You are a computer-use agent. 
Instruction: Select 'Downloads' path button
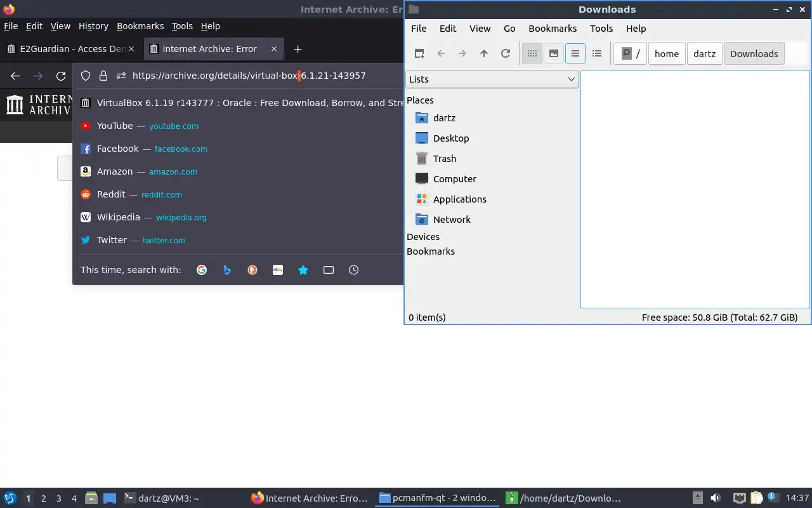(754, 53)
